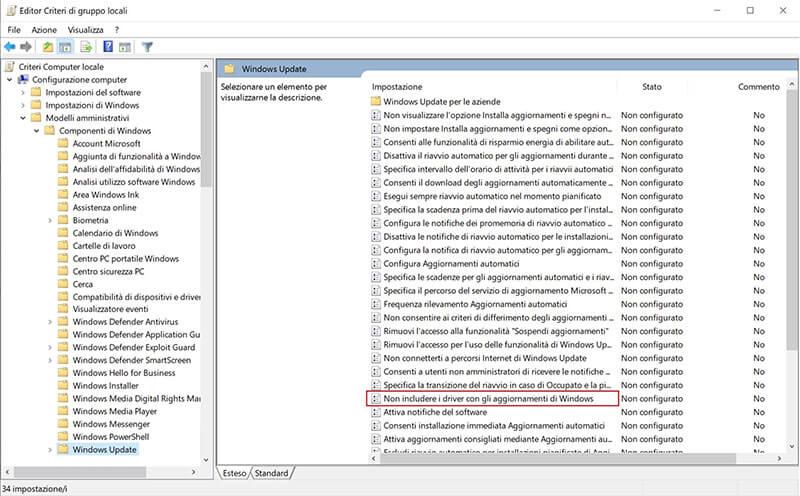The image size is (800, 496).
Task: Select Frequenza rilevamento Aggiornamenti automatici
Action: pos(475,304)
